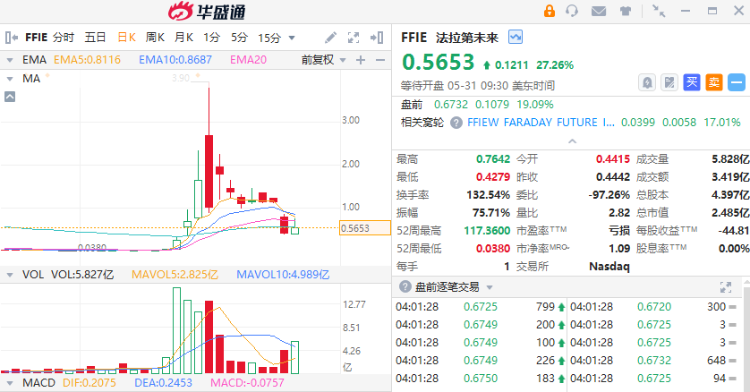
Task: Open the skin shirt icon
Action: tap(625, 11)
